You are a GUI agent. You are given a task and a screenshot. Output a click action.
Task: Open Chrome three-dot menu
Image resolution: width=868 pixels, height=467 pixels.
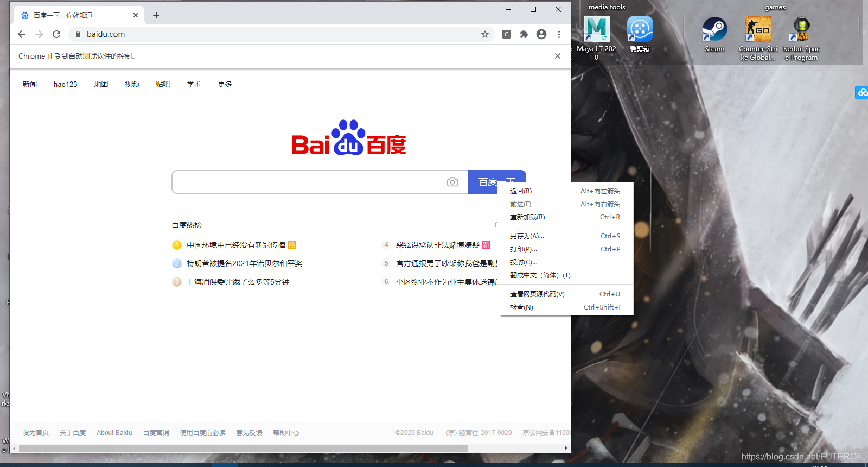click(x=559, y=34)
